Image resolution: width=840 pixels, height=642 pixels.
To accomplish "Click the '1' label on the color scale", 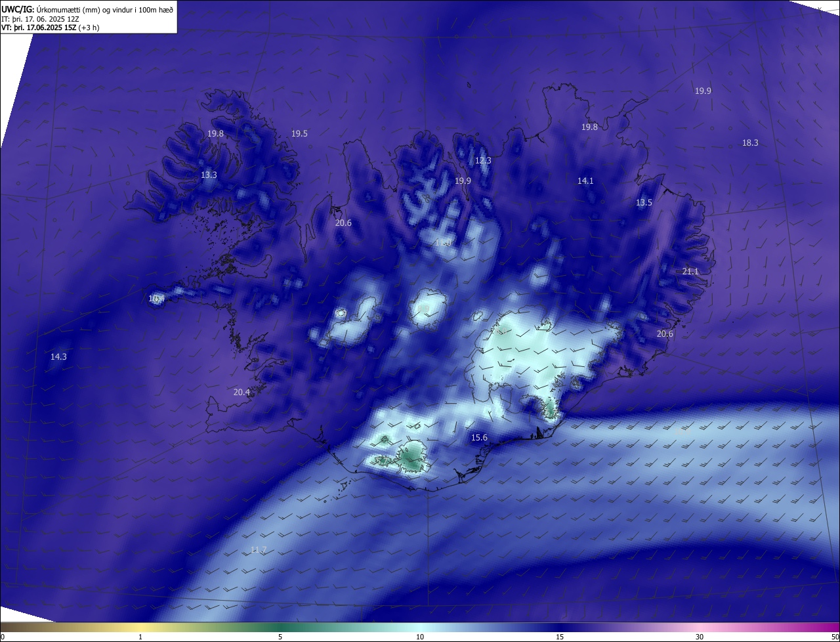I will click(x=140, y=637).
